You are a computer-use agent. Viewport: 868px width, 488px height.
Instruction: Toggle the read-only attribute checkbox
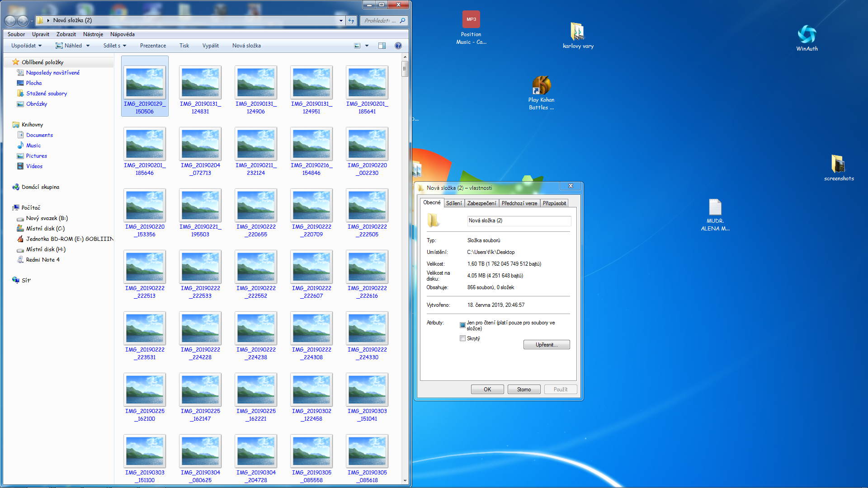(462, 325)
